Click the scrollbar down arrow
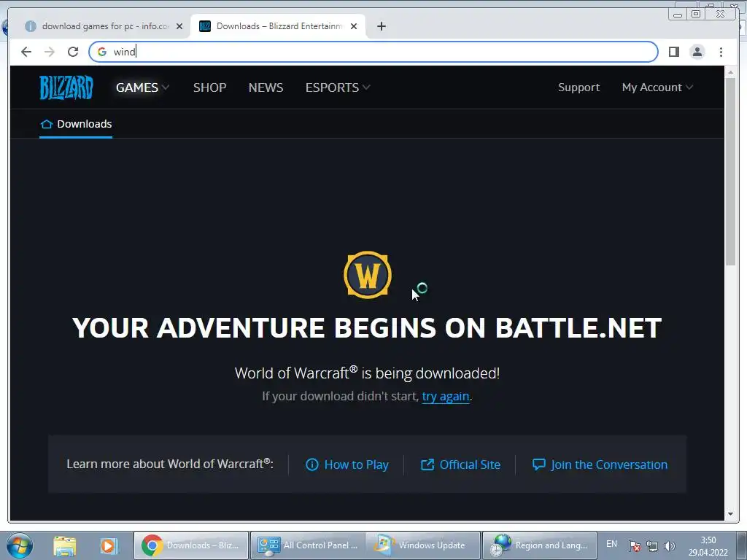Image resolution: width=747 pixels, height=560 pixels. (x=730, y=514)
